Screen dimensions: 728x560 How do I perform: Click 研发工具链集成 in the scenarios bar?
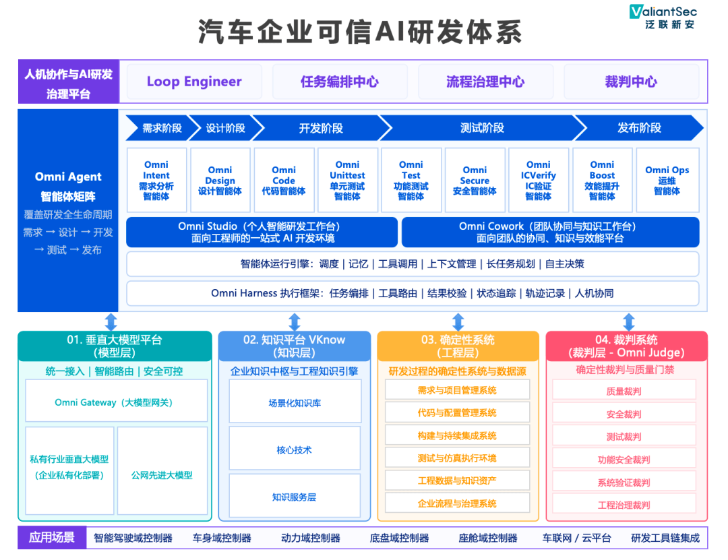(x=665, y=538)
